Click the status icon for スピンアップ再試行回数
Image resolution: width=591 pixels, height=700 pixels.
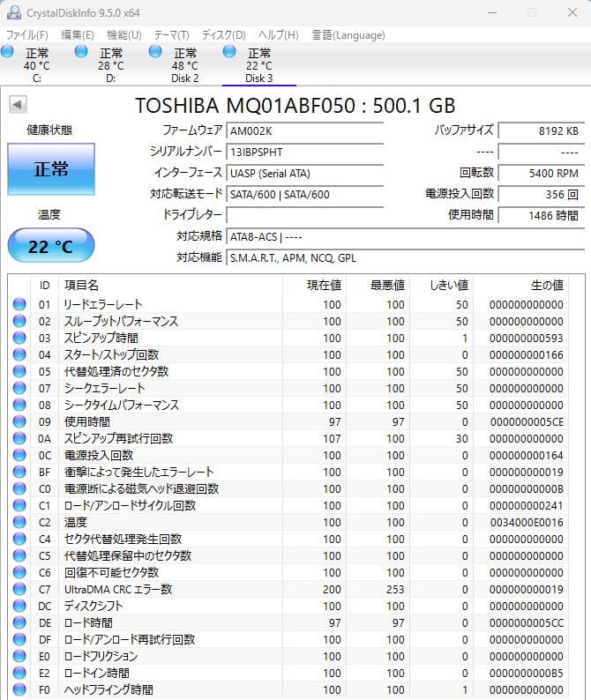point(19,438)
